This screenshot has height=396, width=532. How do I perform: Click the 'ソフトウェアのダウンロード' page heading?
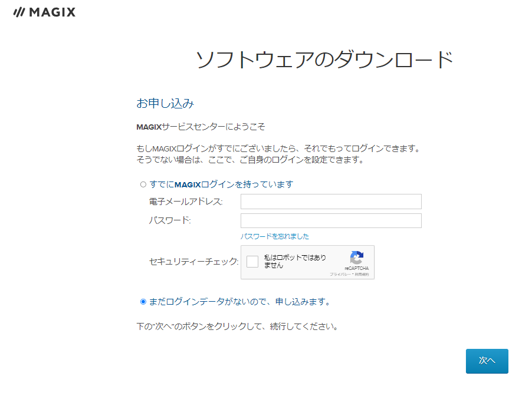point(324,60)
